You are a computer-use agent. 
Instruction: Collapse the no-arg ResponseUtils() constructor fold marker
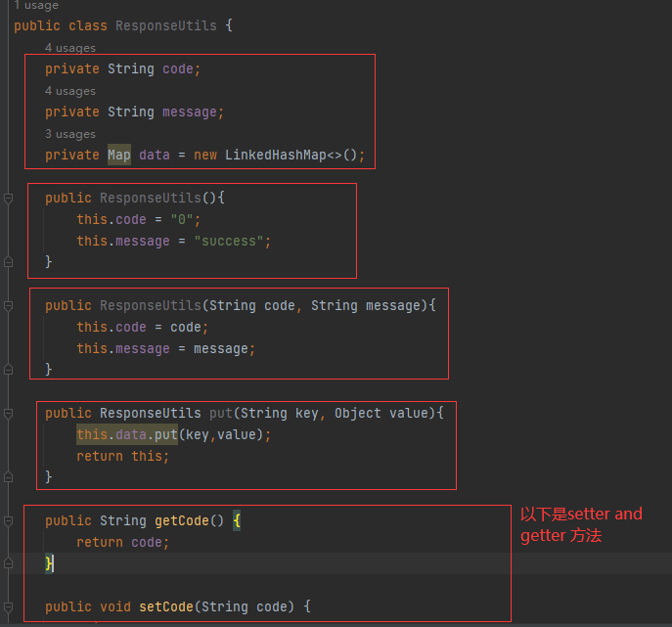tap(8, 199)
